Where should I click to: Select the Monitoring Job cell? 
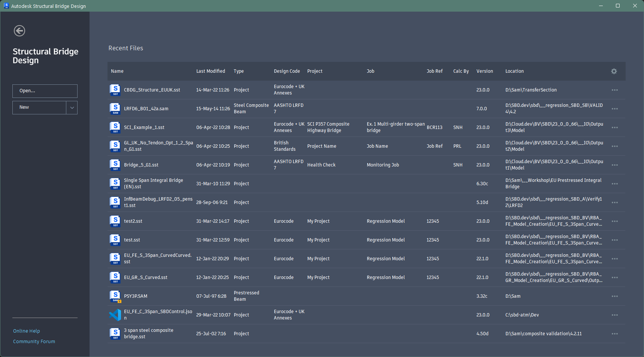(x=383, y=165)
